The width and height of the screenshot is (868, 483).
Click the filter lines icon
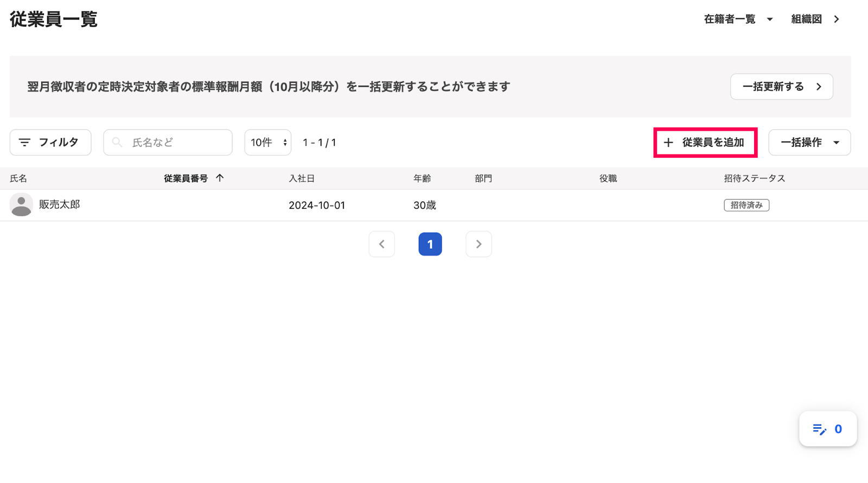tap(24, 143)
